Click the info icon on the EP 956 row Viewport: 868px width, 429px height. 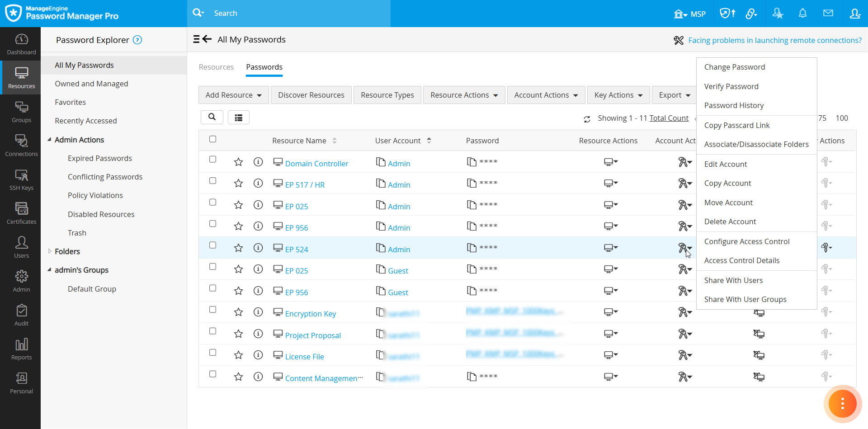pyautogui.click(x=258, y=226)
